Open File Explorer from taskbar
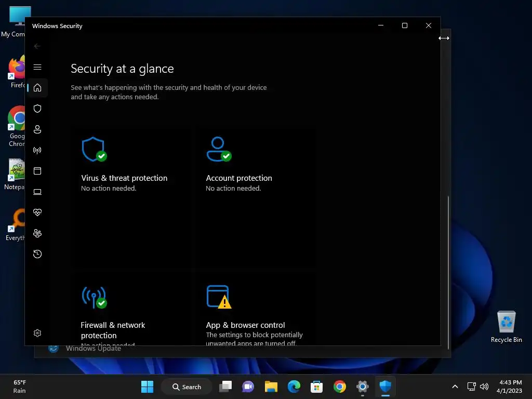This screenshot has width=532, height=399. [271, 387]
